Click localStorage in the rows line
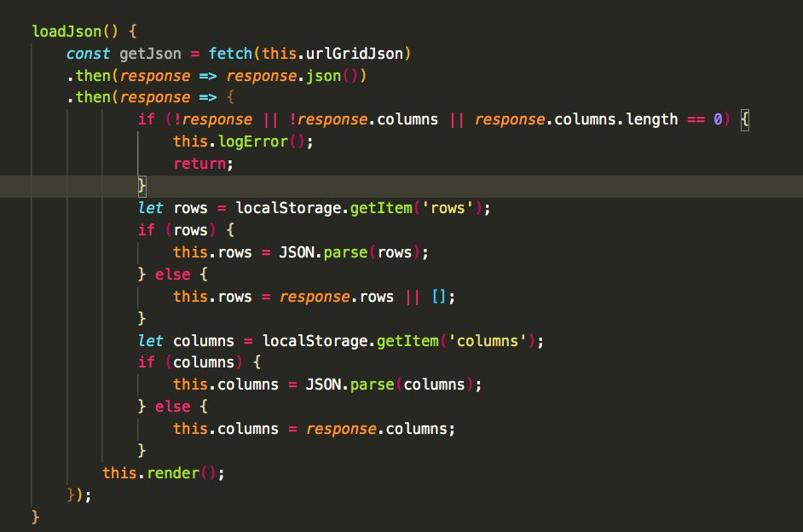Screen dimensions: 803x532 288,208
